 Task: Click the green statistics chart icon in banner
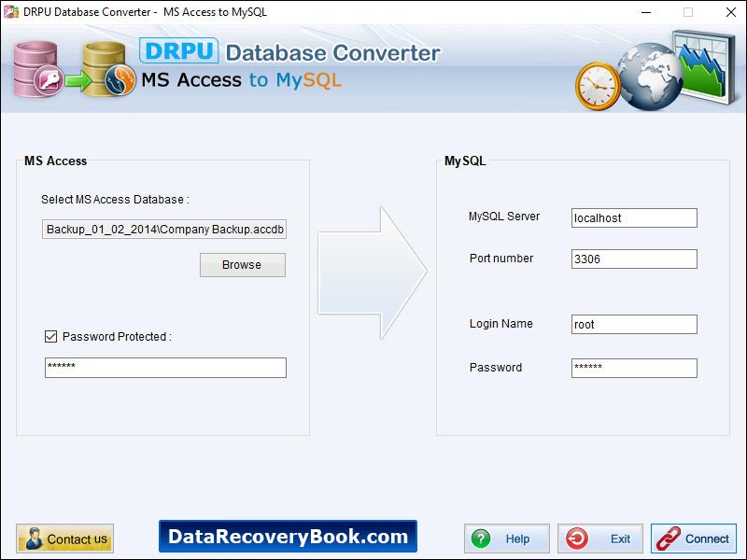coord(705,65)
